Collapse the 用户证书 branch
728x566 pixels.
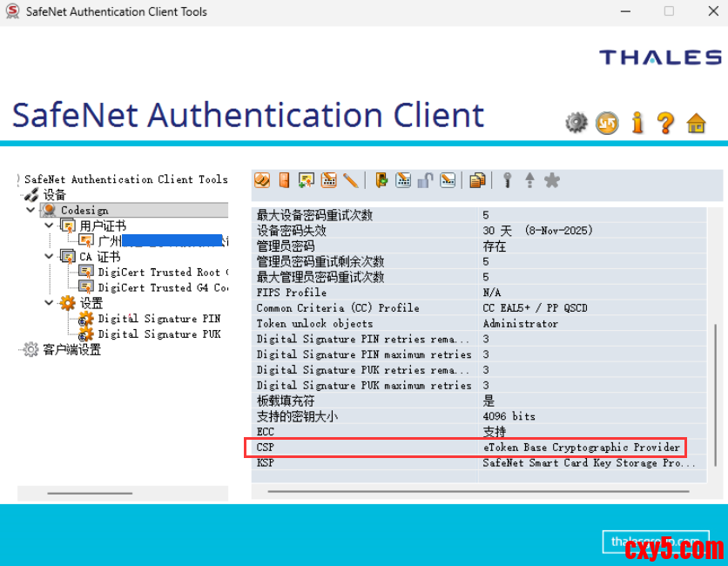[x=49, y=226]
